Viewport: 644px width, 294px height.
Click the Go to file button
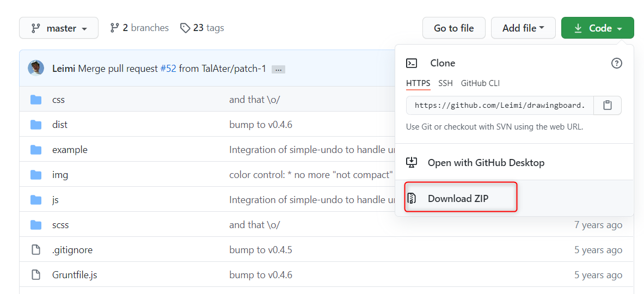point(453,28)
